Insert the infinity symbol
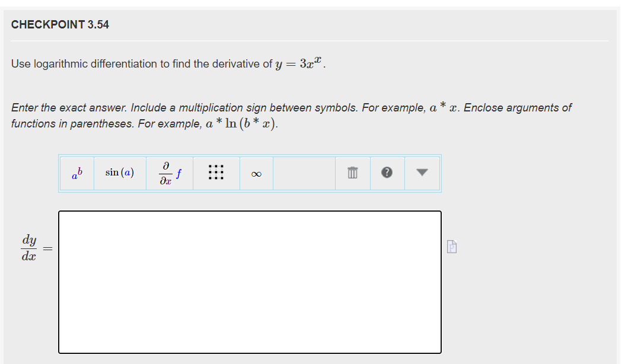The height and width of the screenshot is (364, 625). [x=256, y=173]
